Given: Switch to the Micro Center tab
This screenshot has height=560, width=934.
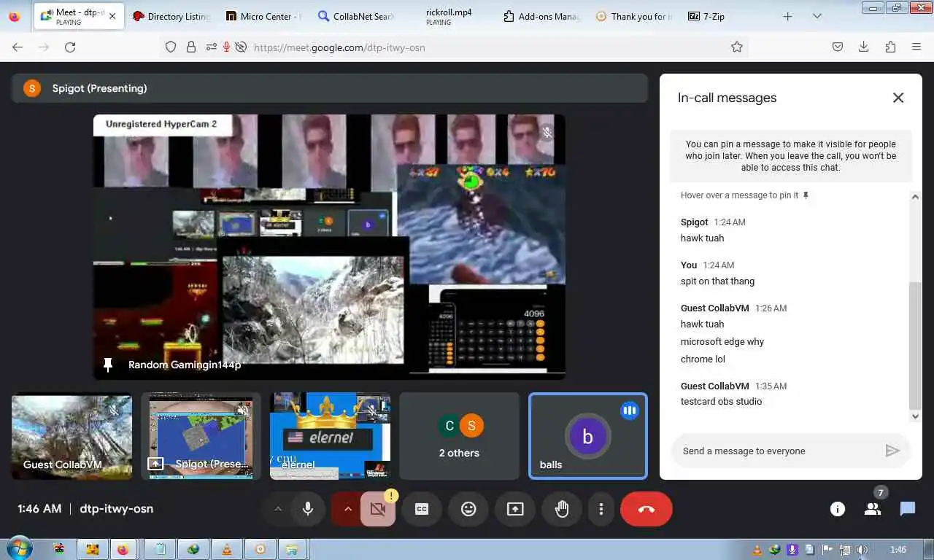Looking at the screenshot, I should (x=263, y=16).
